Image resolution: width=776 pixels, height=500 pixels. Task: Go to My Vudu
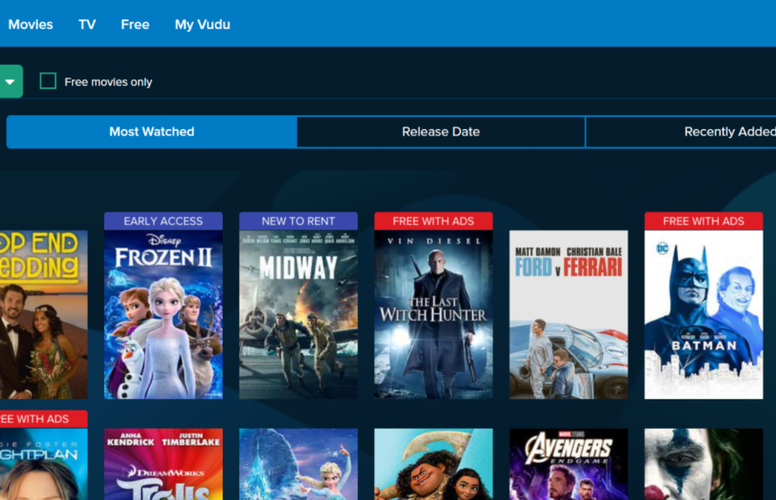202,24
